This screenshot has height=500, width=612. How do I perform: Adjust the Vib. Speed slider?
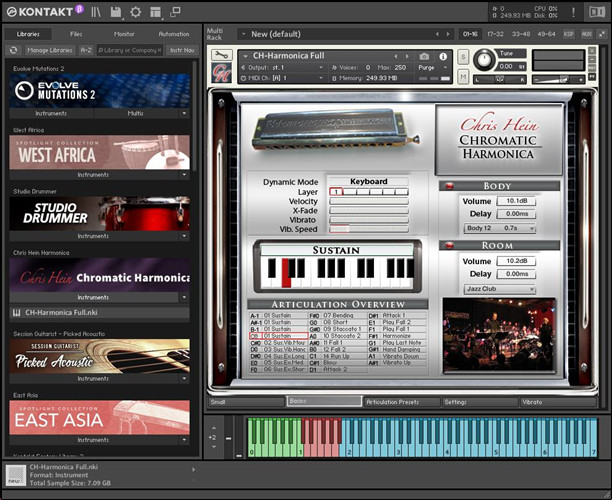pyautogui.click(x=368, y=229)
